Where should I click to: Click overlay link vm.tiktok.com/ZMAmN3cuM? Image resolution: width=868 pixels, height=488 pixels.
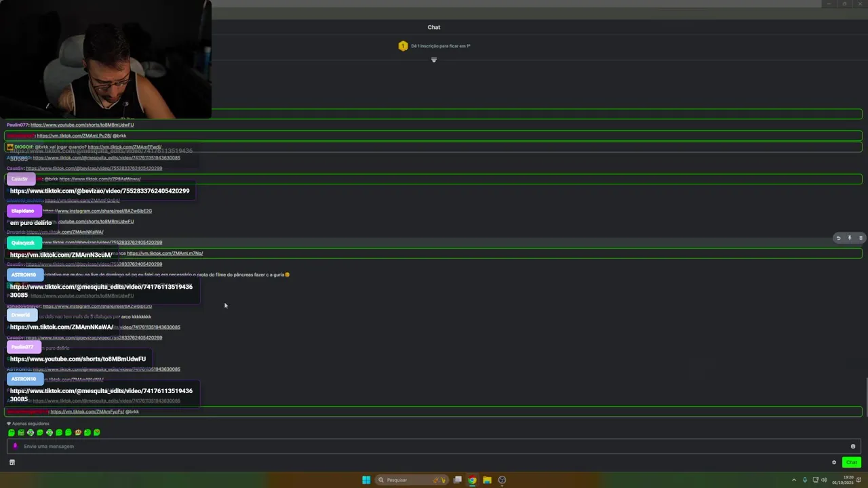[x=61, y=255]
